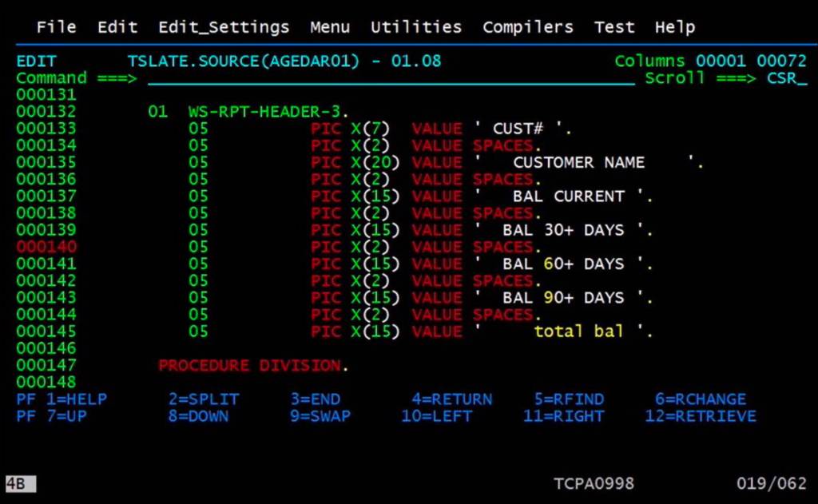The width and height of the screenshot is (818, 504).
Task: Open the File menu
Action: coord(55,26)
